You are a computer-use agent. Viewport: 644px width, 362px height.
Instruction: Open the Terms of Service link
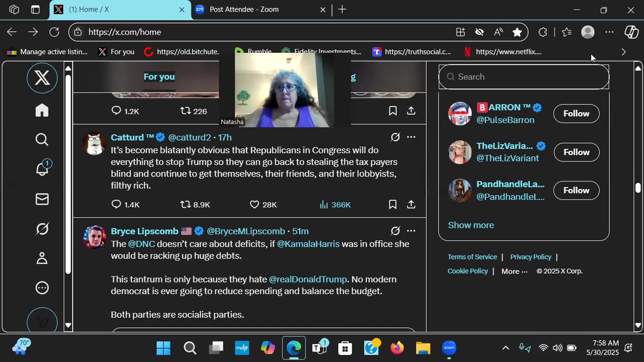pyautogui.click(x=472, y=257)
